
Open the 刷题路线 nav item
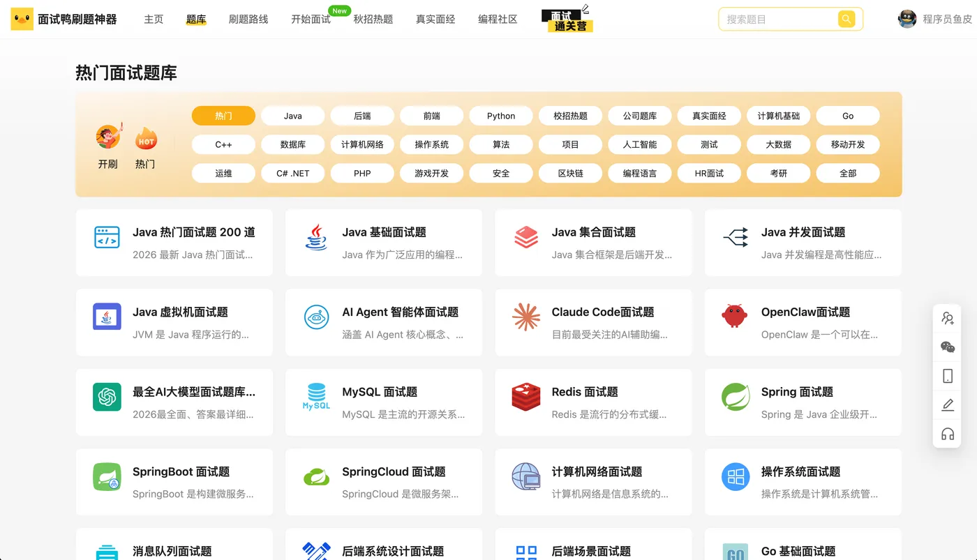(248, 20)
